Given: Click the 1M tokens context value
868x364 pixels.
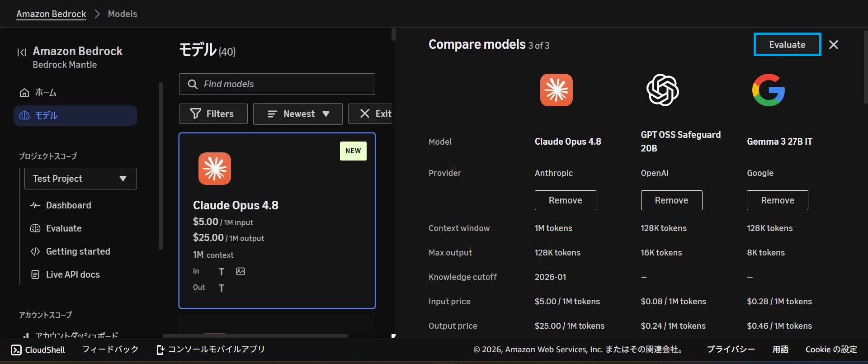Looking at the screenshot, I should coord(553,228).
